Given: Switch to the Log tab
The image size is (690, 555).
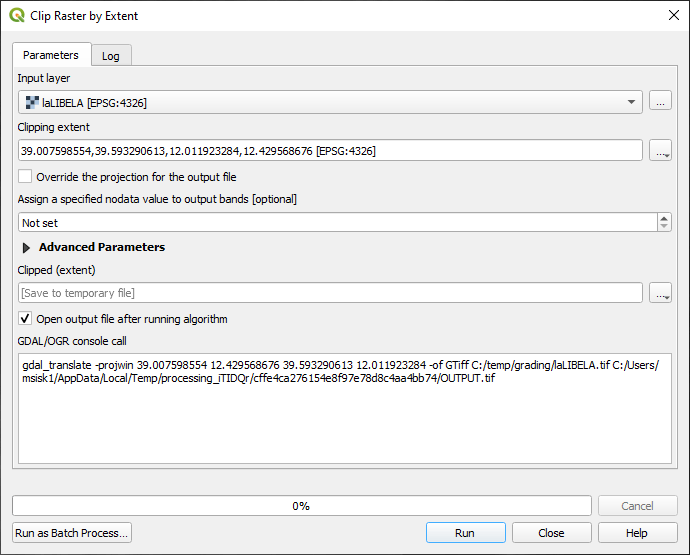Looking at the screenshot, I should pyautogui.click(x=111, y=56).
